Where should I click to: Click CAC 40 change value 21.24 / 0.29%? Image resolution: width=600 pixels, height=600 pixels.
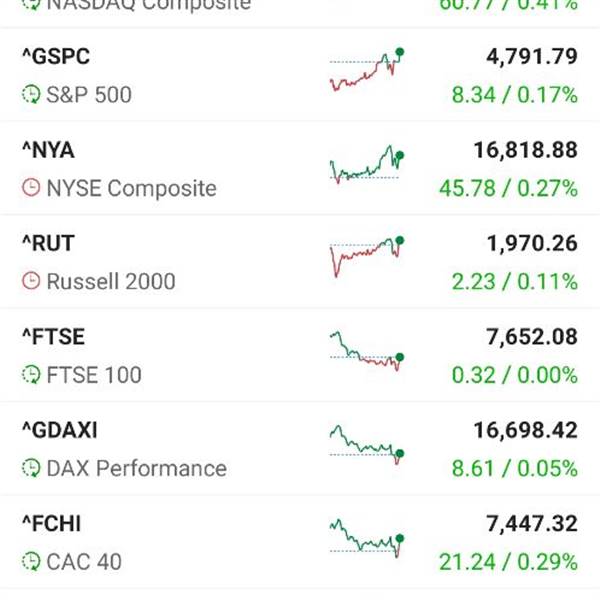click(x=509, y=561)
